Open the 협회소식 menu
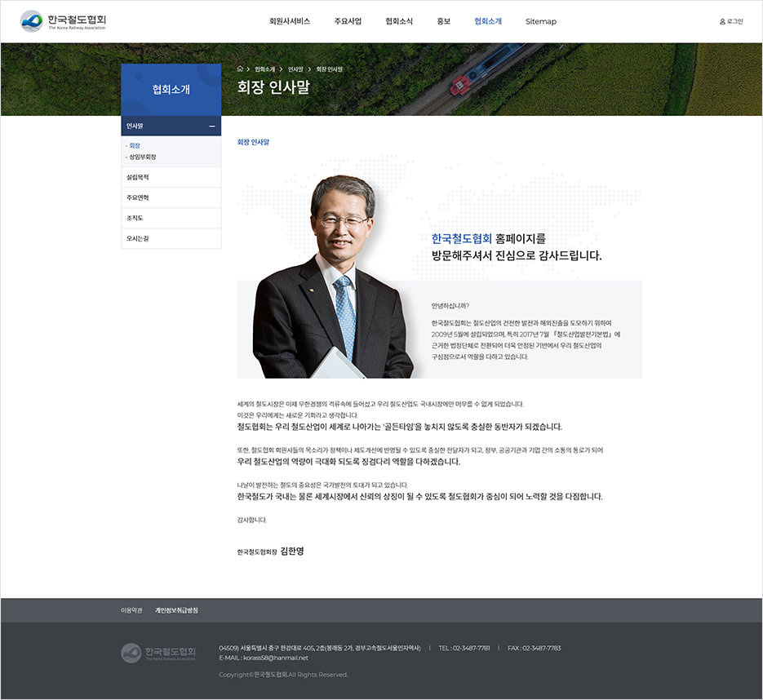 click(399, 21)
